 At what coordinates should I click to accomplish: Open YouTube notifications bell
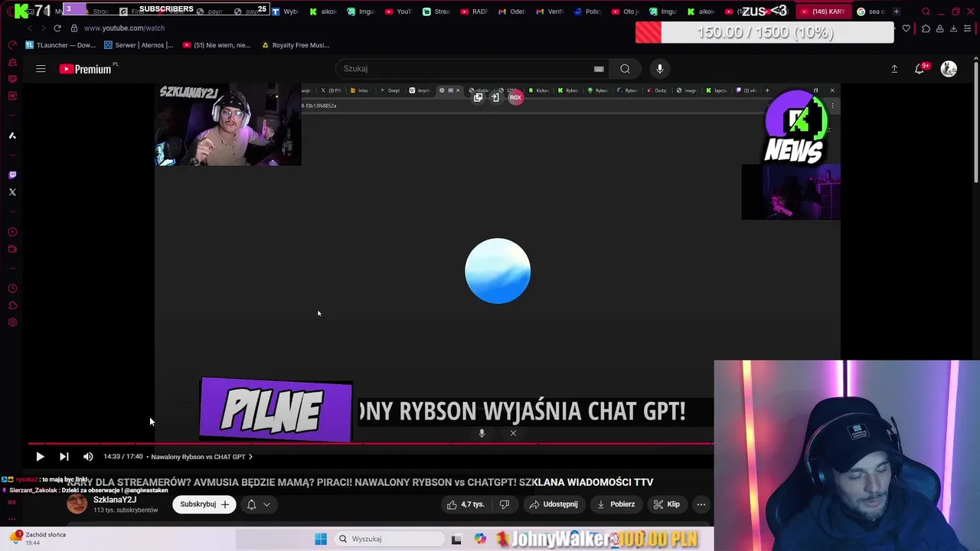[x=920, y=69]
